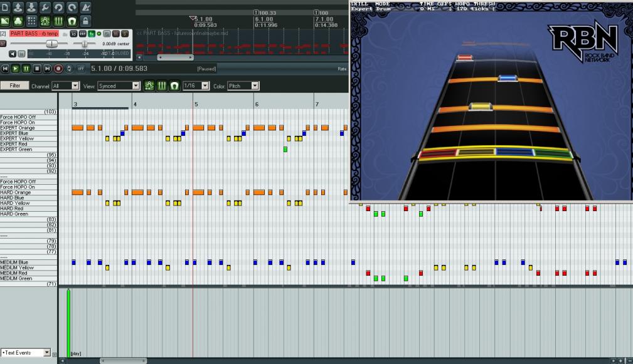Click the automation mode 'off' button
The image size is (633, 364).
81,69
